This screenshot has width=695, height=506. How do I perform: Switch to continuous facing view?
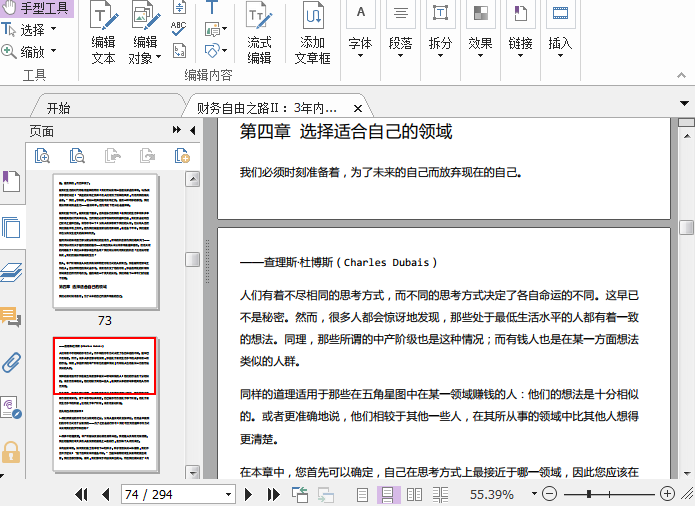[441, 494]
